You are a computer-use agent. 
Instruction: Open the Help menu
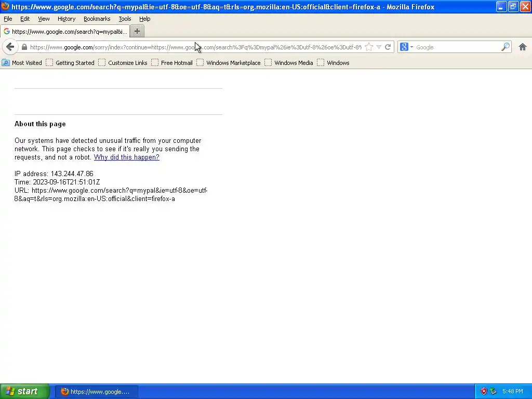click(x=144, y=19)
